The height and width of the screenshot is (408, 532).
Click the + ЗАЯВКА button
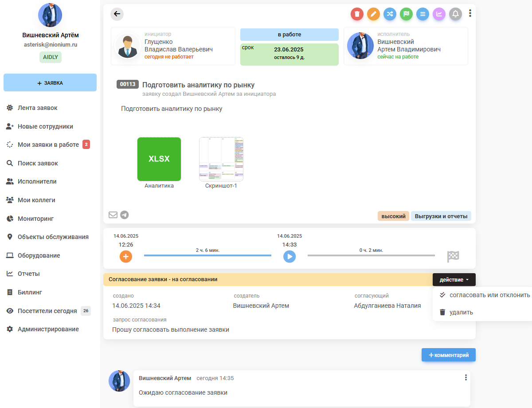coord(50,82)
